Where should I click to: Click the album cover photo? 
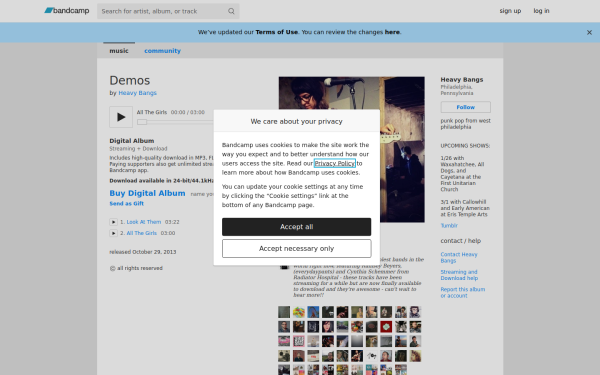352,149
